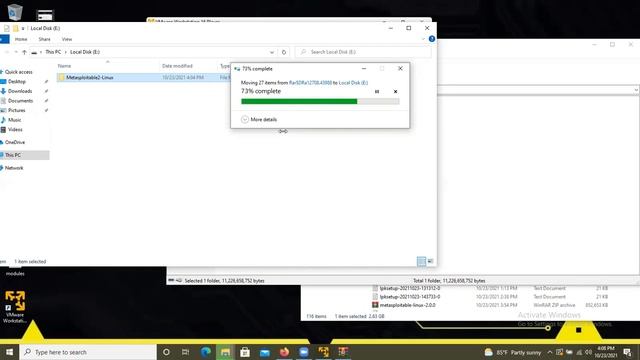Viewport: 640px width, 360px height.
Task: Open the Share ribbon tab
Action: [x=44, y=39]
